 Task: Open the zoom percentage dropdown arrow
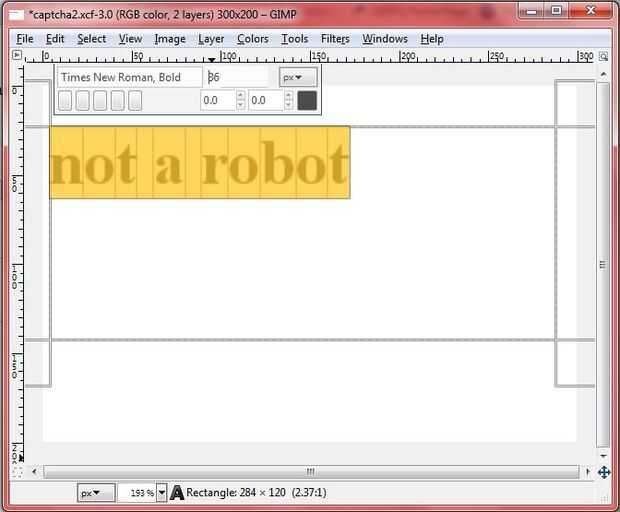pos(162,493)
